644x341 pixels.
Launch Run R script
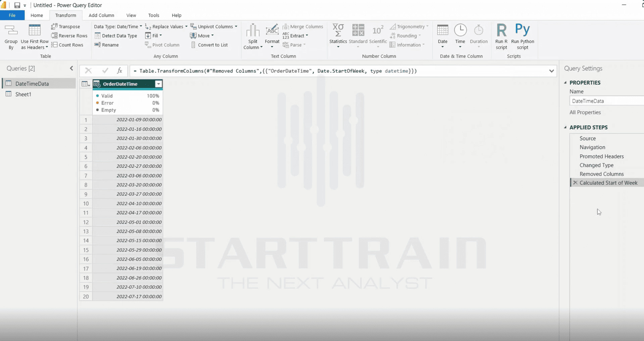501,37
